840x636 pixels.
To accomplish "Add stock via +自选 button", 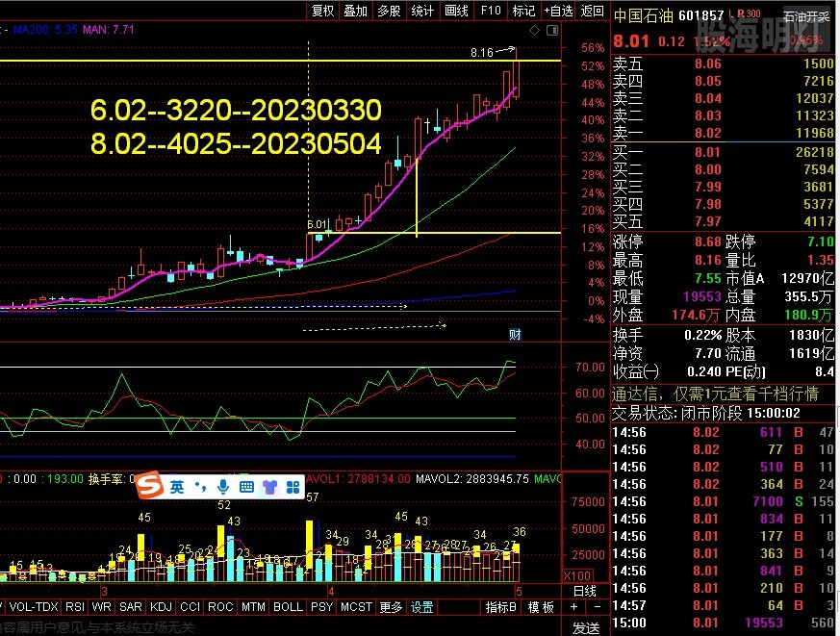I will point(558,11).
